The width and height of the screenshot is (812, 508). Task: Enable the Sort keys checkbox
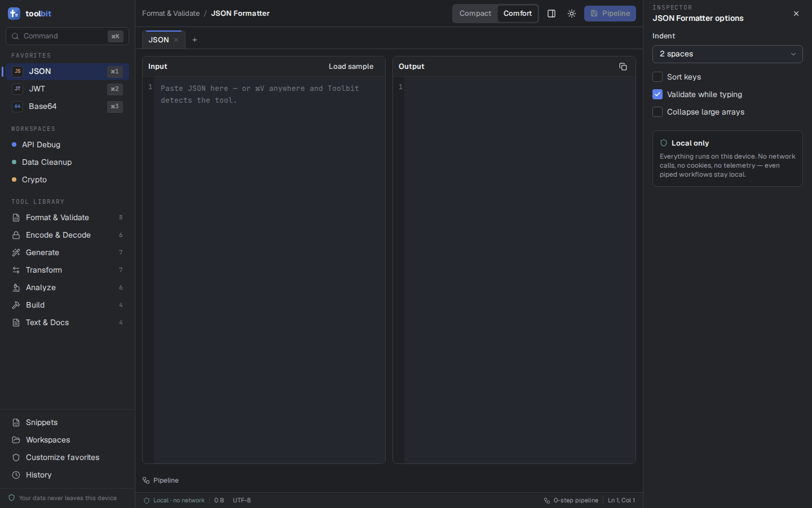click(x=657, y=77)
